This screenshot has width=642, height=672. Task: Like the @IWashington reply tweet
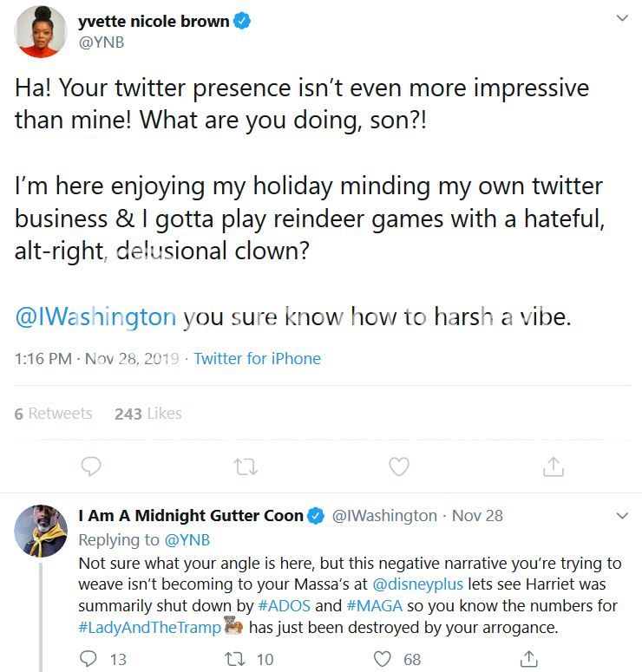click(383, 659)
